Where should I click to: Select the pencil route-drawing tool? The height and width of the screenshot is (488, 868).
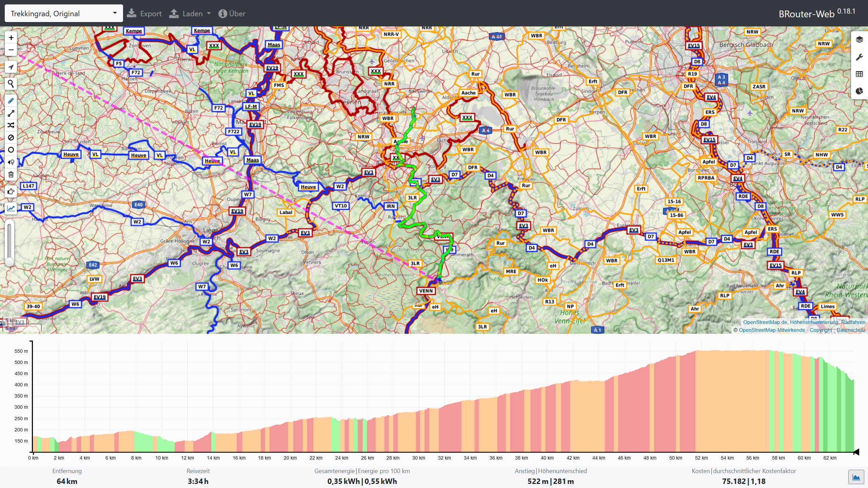pyautogui.click(x=11, y=100)
